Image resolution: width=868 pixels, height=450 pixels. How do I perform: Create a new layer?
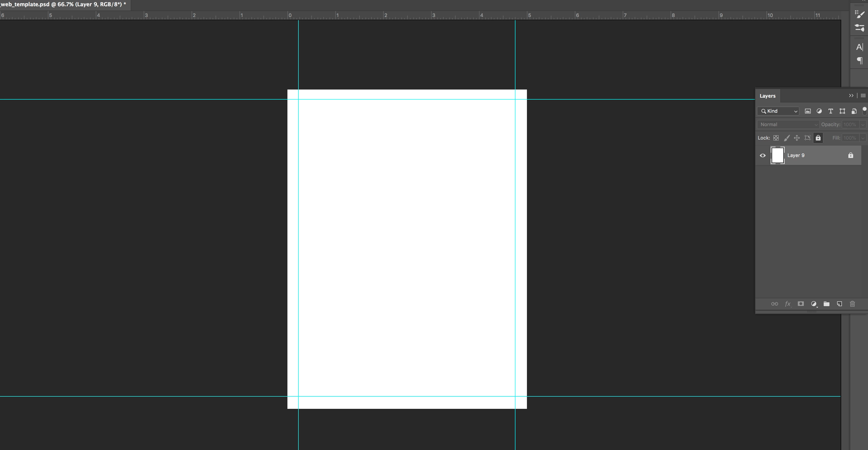tap(839, 304)
